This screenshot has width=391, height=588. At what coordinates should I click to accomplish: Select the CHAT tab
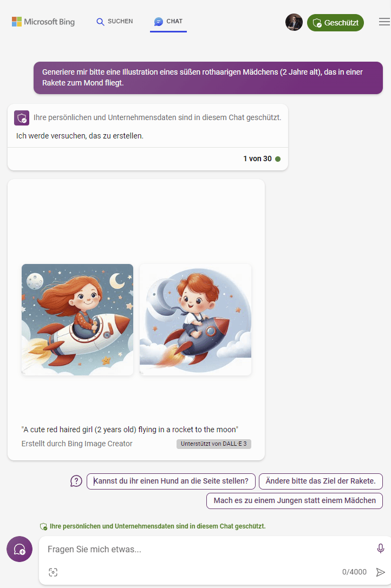(168, 22)
